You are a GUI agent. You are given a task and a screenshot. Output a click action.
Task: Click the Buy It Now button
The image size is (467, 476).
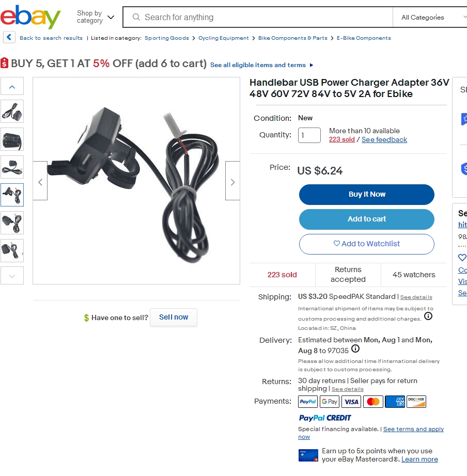[x=366, y=195]
